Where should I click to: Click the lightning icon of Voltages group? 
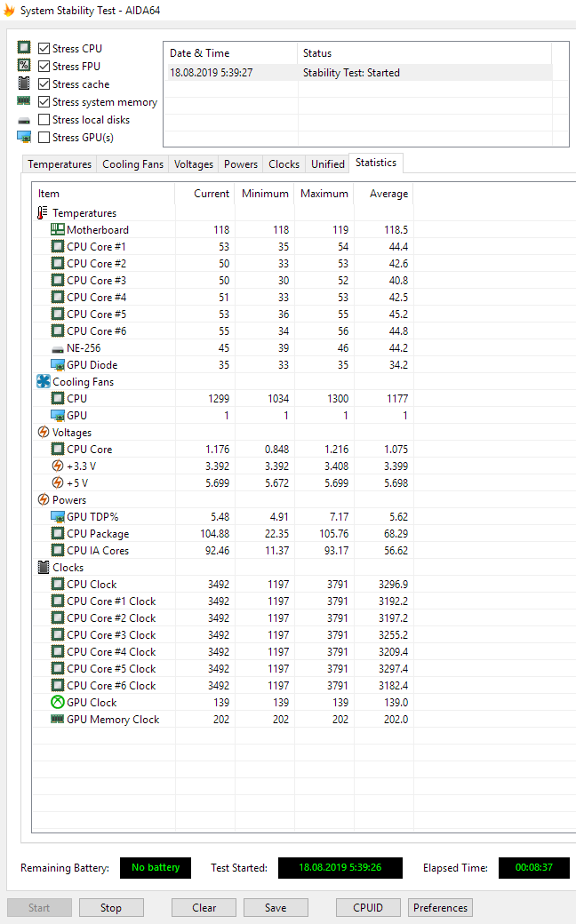pyautogui.click(x=43, y=432)
